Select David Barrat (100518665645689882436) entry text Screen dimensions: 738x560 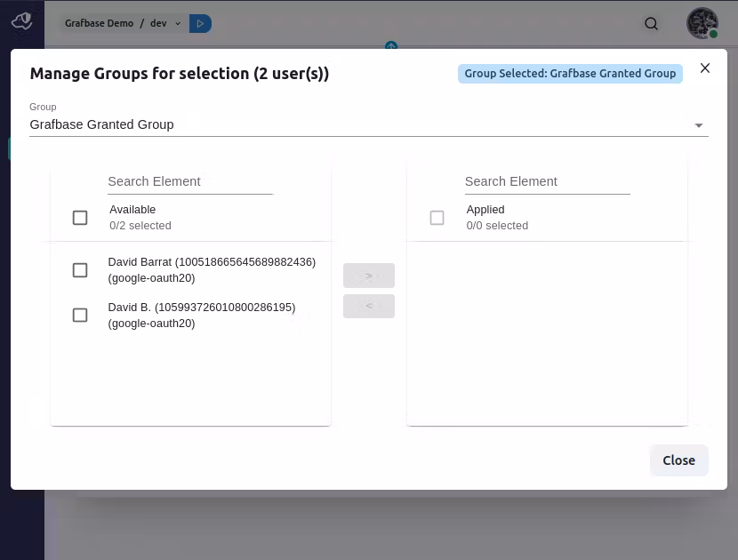[x=212, y=269]
